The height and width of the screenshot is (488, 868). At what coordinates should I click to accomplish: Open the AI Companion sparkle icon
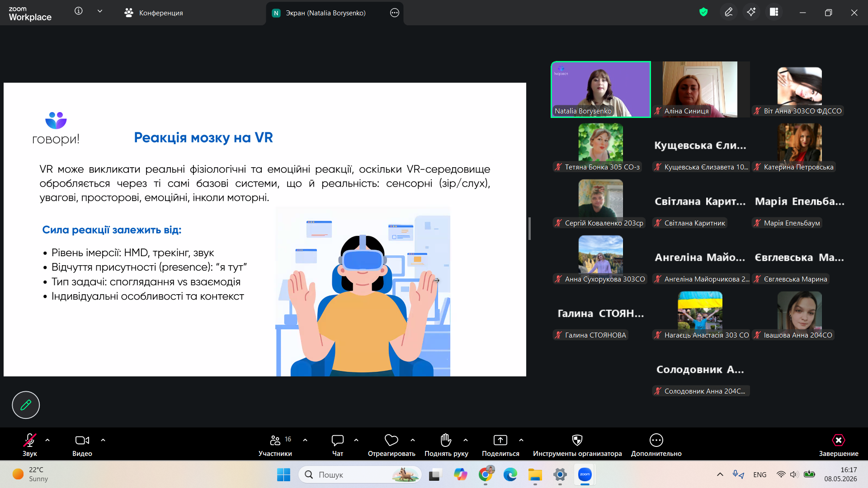(x=751, y=12)
